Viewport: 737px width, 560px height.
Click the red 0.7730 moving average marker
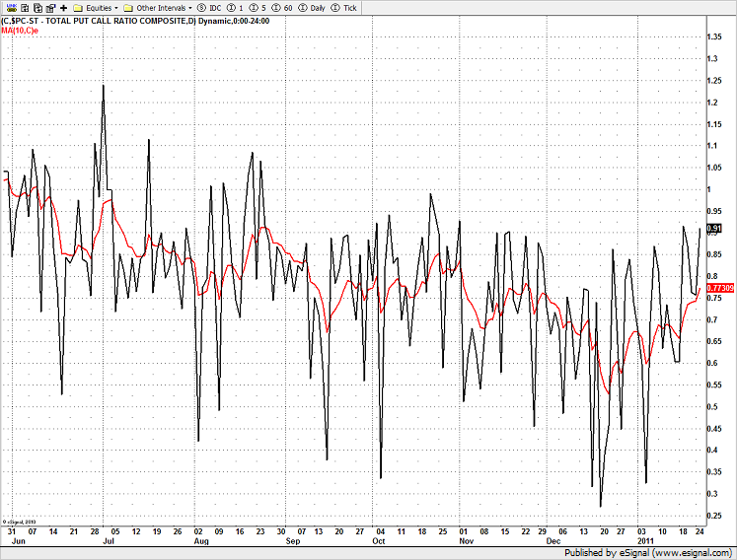(x=720, y=287)
